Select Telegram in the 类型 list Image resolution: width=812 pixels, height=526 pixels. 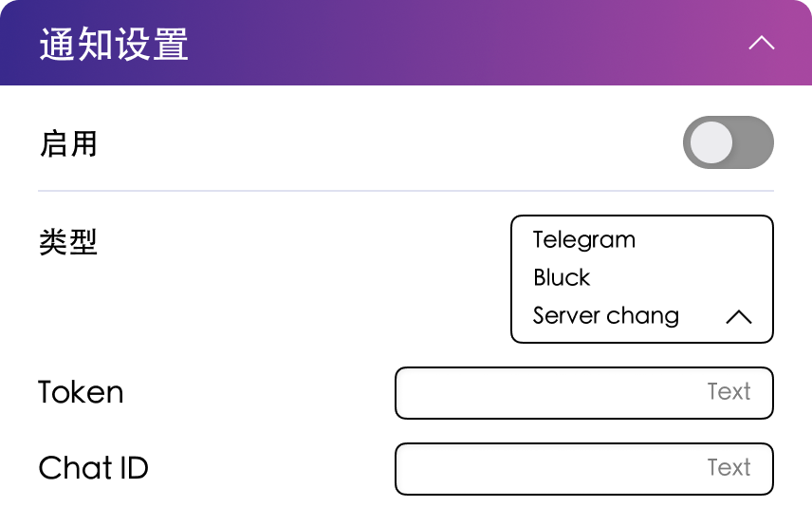click(x=584, y=239)
